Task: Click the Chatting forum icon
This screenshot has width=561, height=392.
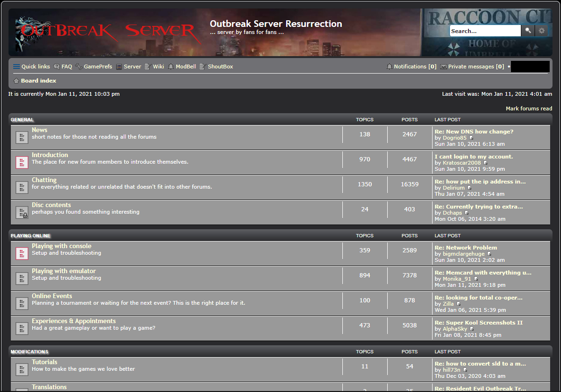Action: click(22, 188)
